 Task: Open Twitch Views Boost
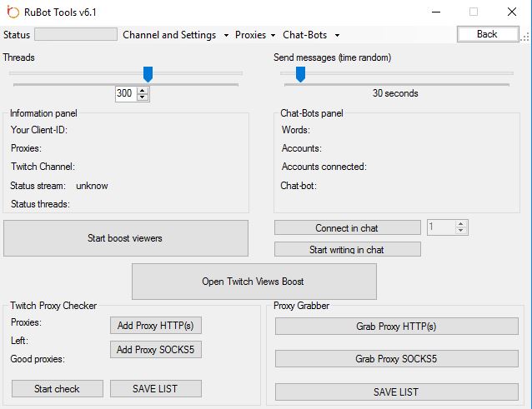253,282
